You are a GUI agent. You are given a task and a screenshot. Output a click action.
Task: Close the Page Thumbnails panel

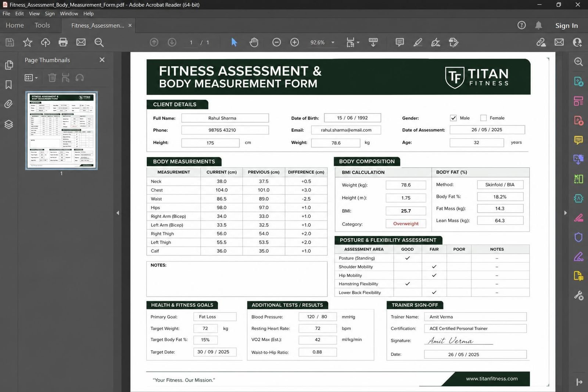click(x=102, y=60)
